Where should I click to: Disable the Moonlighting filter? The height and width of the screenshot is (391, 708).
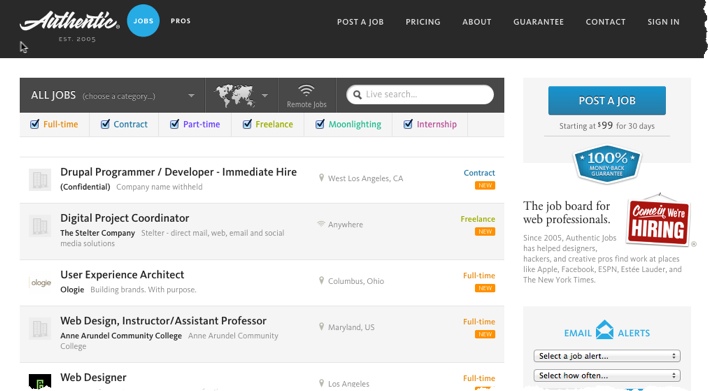coord(320,124)
